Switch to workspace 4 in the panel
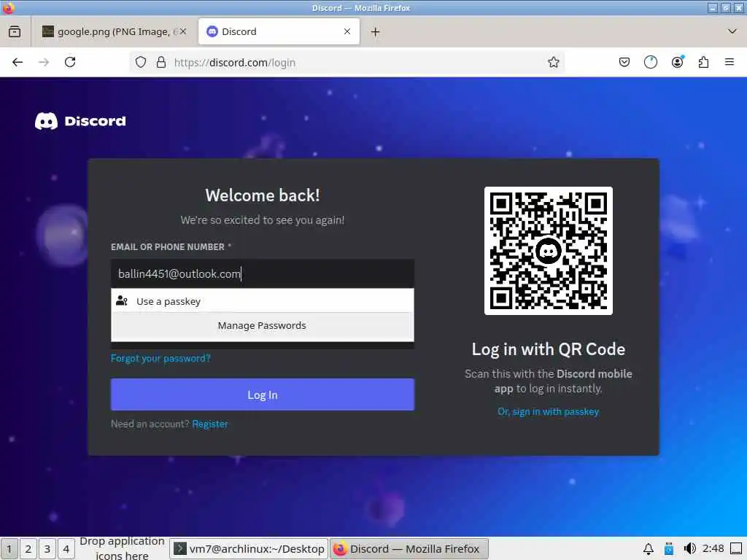The width and height of the screenshot is (747, 560). 66,549
